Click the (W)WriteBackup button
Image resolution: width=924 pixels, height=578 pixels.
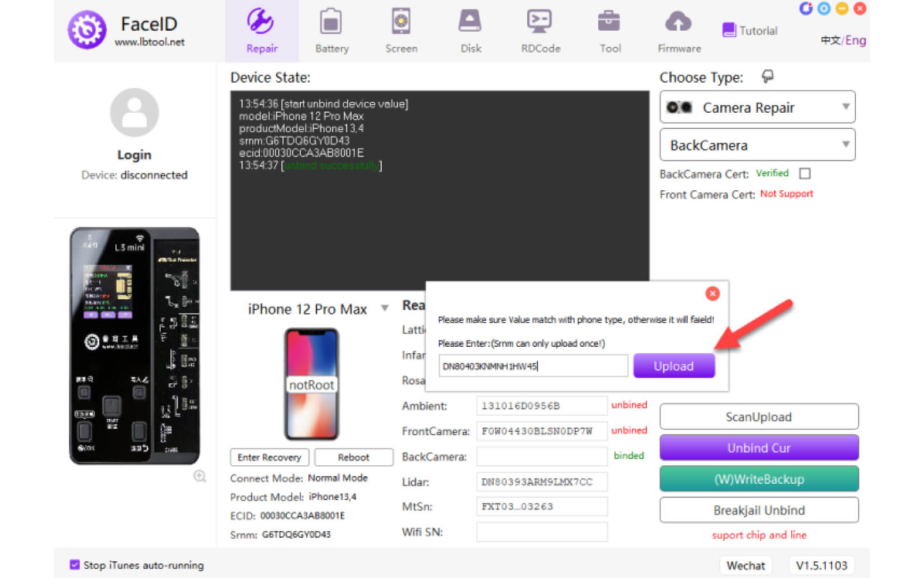[x=759, y=479]
